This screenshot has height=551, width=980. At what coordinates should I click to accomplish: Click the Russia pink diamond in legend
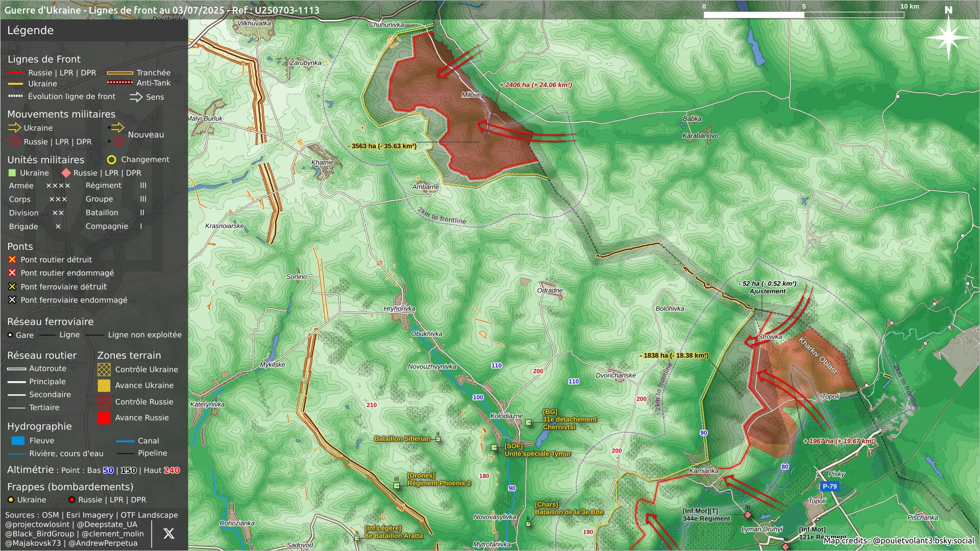click(x=66, y=173)
